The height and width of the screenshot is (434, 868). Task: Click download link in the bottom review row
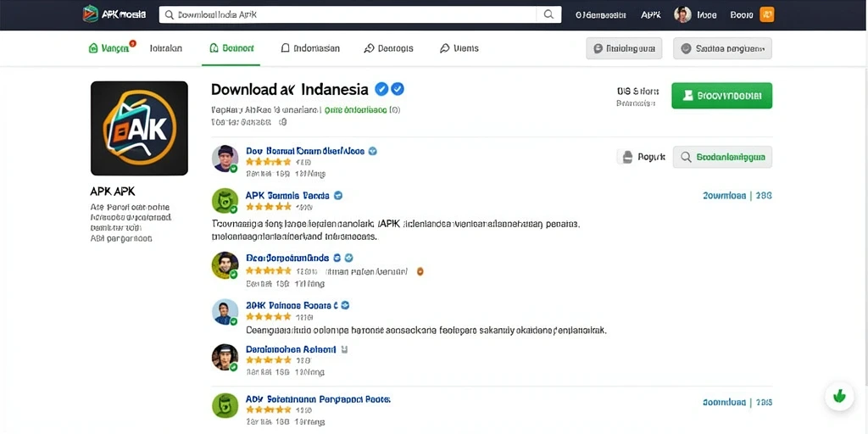pos(737,402)
